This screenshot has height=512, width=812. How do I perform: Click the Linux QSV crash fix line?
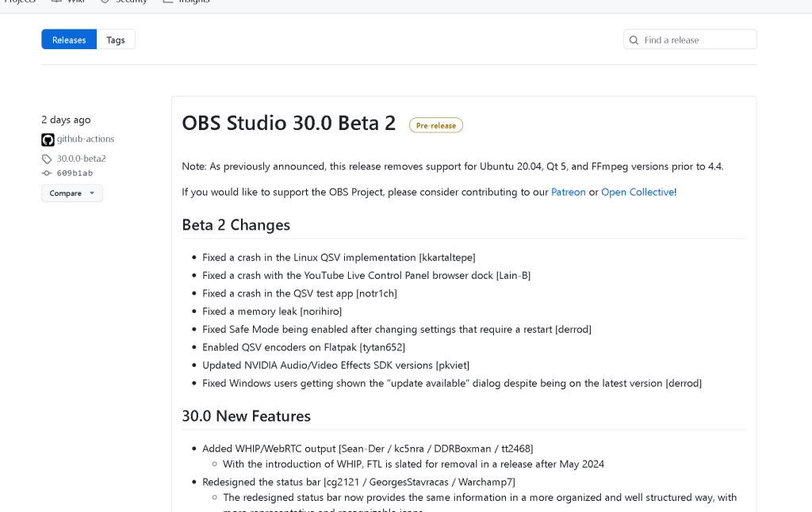339,258
